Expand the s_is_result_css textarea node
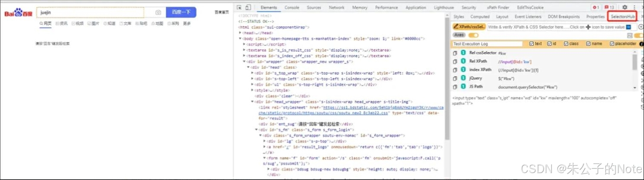Screen dimensions: 644x180 pos(245,50)
